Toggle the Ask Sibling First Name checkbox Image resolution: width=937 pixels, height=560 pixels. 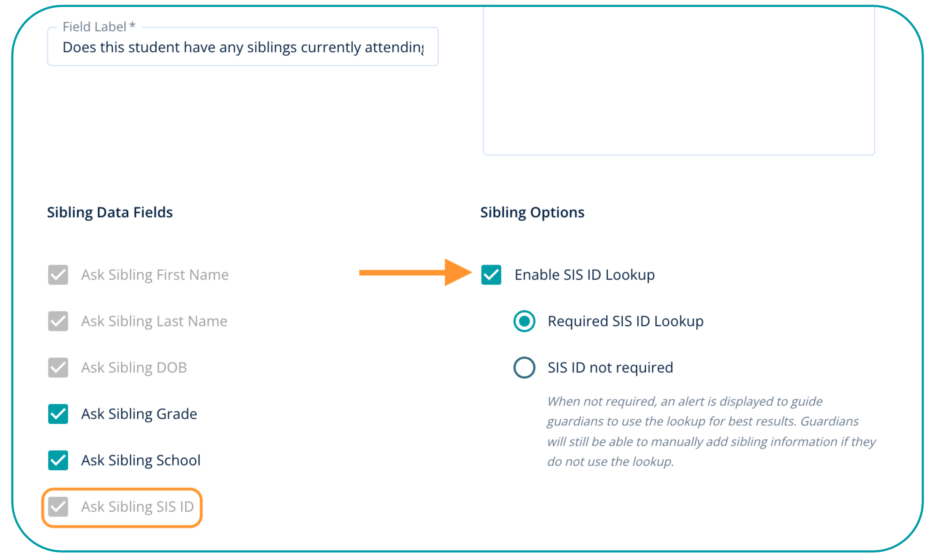[x=58, y=275]
